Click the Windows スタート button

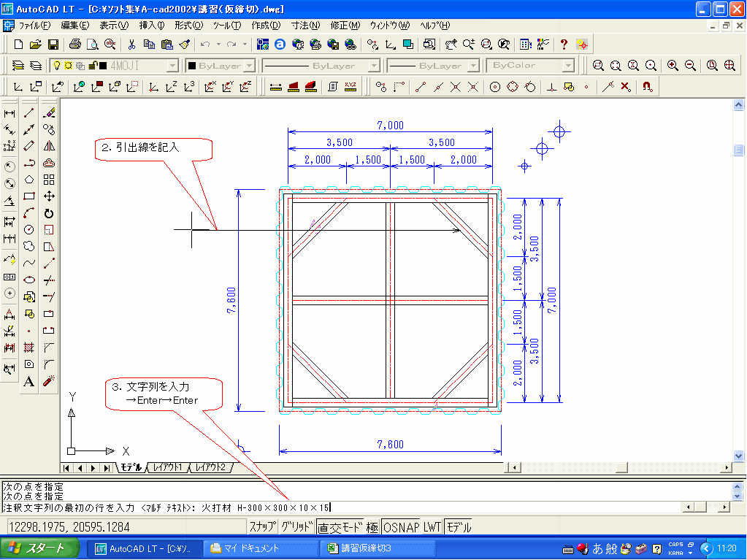pyautogui.click(x=39, y=548)
